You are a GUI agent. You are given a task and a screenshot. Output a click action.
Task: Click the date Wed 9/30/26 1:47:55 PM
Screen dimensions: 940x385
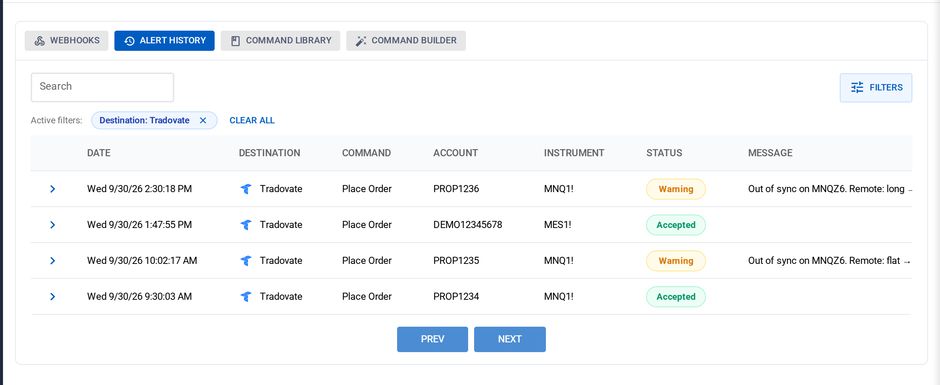tap(140, 225)
